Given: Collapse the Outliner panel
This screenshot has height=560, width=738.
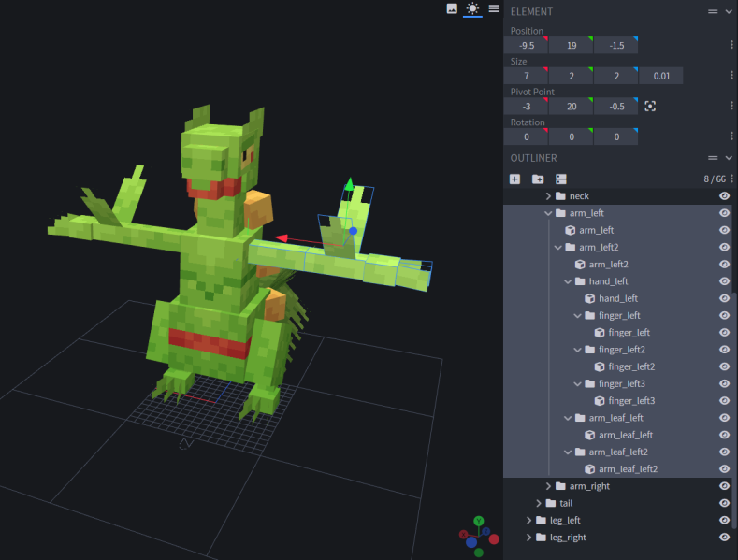Looking at the screenshot, I should [729, 158].
